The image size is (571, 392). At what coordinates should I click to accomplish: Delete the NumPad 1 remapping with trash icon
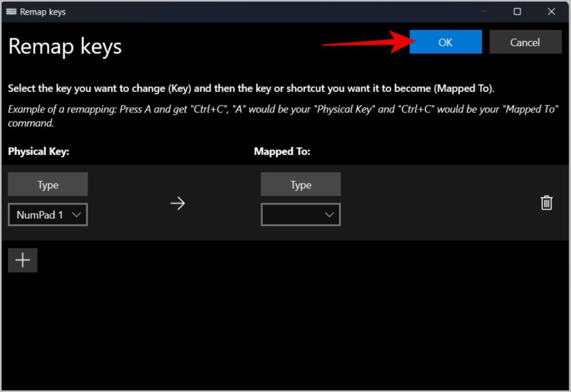pyautogui.click(x=546, y=203)
